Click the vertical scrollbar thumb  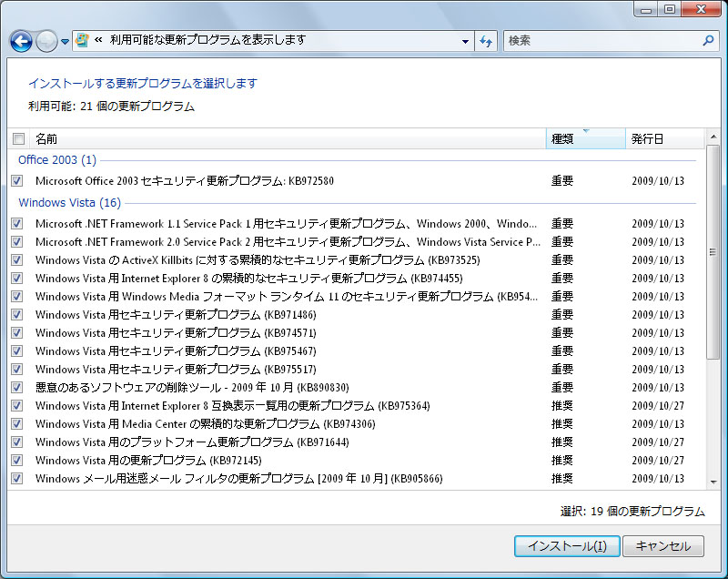(713, 252)
